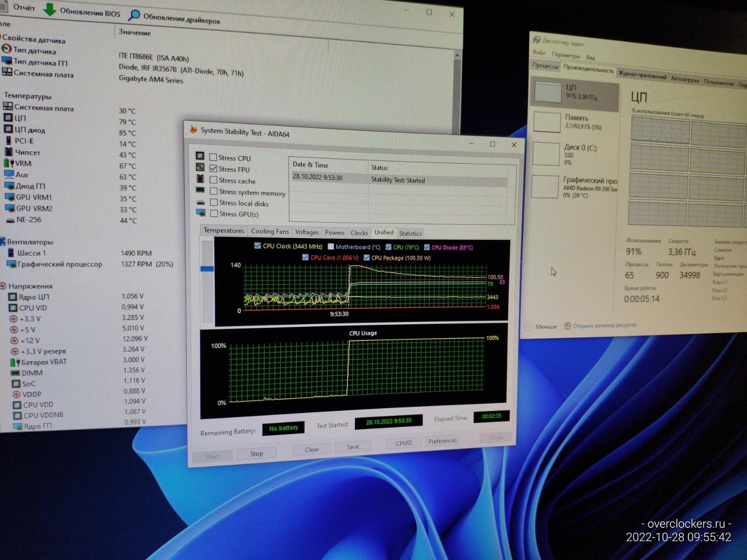
Task: Toggle the CPU Diode graph checkbox
Action: click(427, 247)
